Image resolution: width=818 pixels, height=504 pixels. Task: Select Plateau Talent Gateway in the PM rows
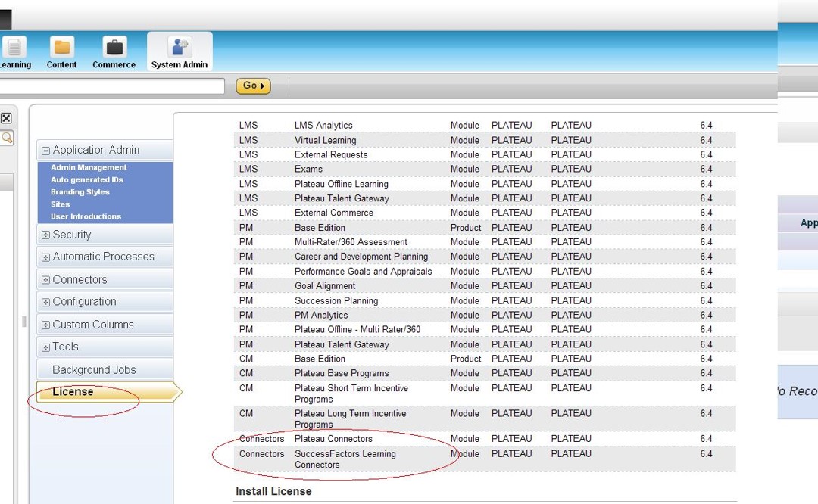(x=342, y=344)
